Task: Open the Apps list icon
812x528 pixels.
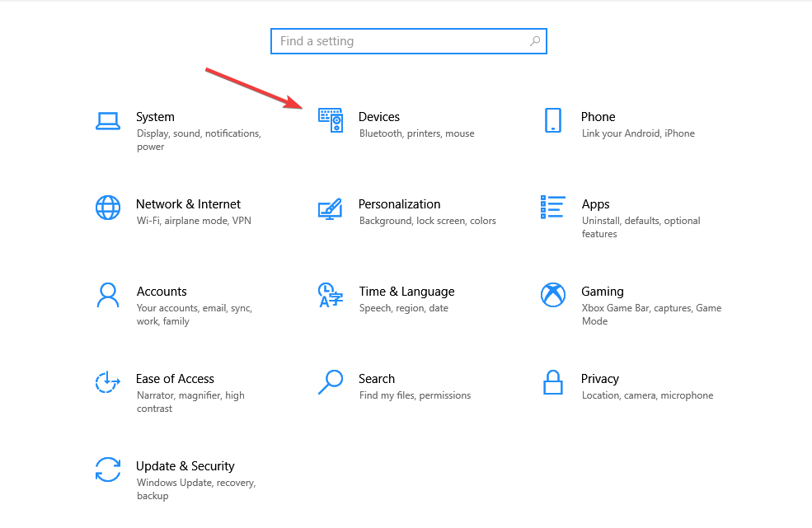Action: (x=553, y=208)
